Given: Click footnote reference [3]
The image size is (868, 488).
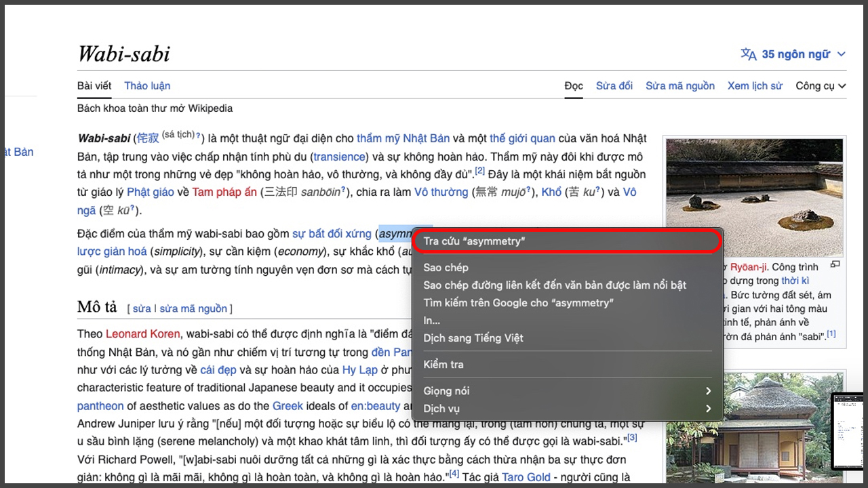Looking at the screenshot, I should click(x=632, y=438).
